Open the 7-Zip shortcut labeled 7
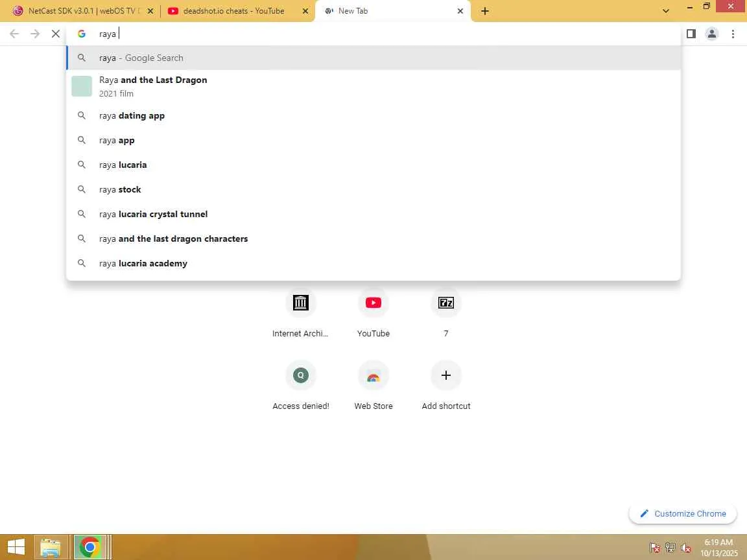Screen dimensions: 747x560 446,312
